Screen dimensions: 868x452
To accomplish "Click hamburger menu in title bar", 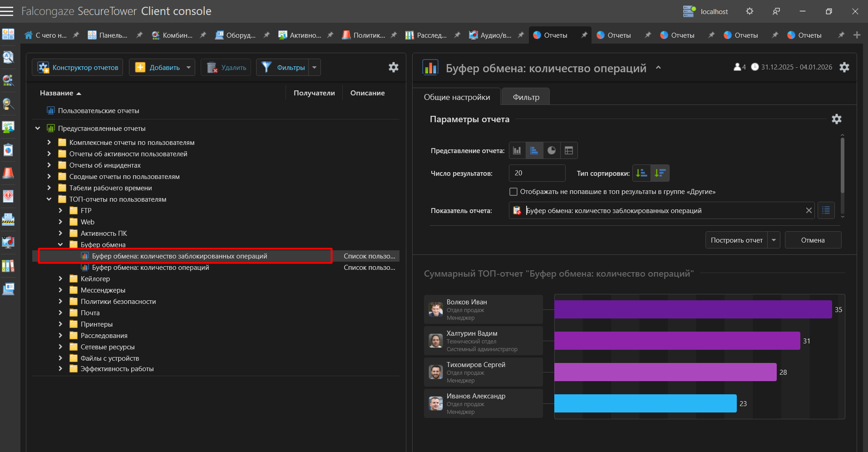I will (x=7, y=11).
